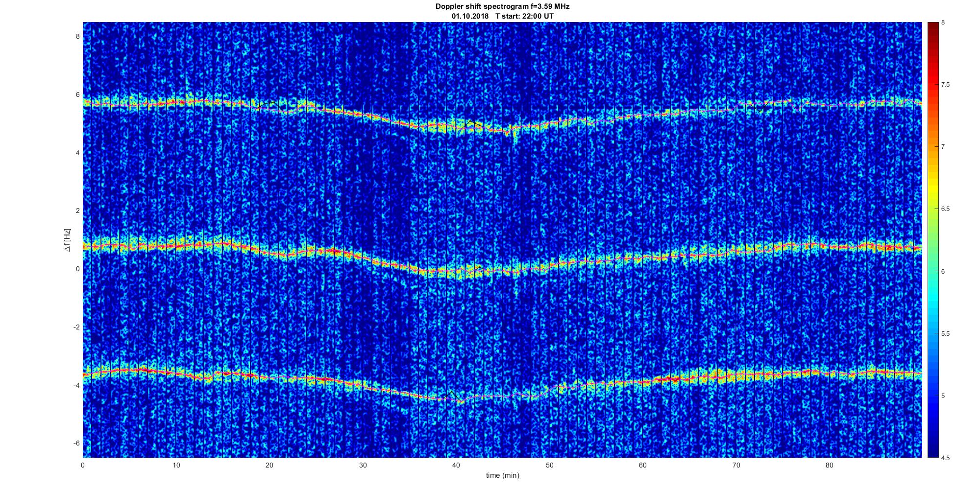Click the colorbar tick label '6.5'
980x491 pixels.
click(x=946, y=209)
